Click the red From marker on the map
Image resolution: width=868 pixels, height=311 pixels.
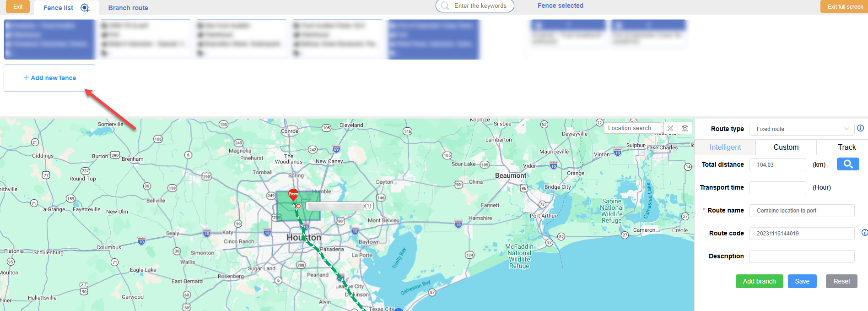(293, 195)
